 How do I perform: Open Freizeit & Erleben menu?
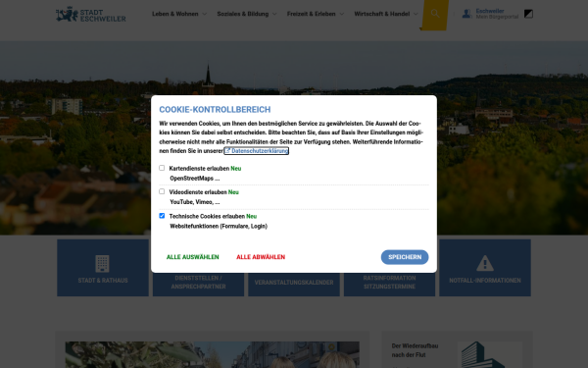pos(311,14)
